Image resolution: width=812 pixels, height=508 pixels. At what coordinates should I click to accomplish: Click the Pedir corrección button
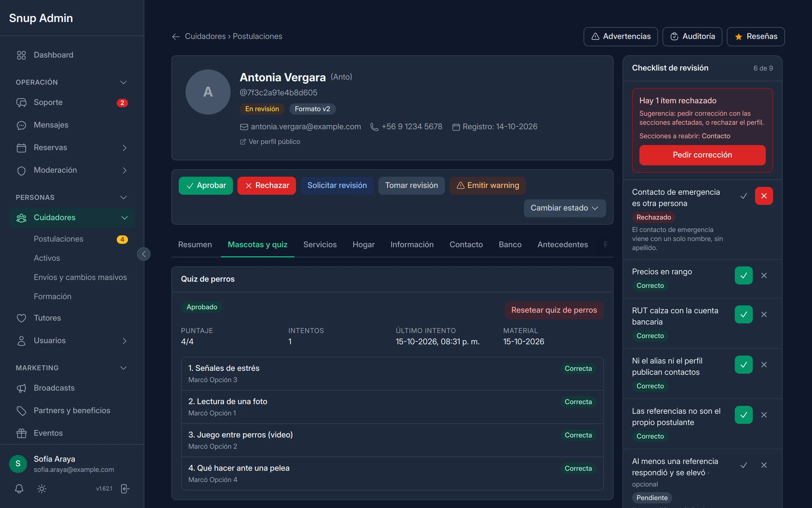click(702, 155)
